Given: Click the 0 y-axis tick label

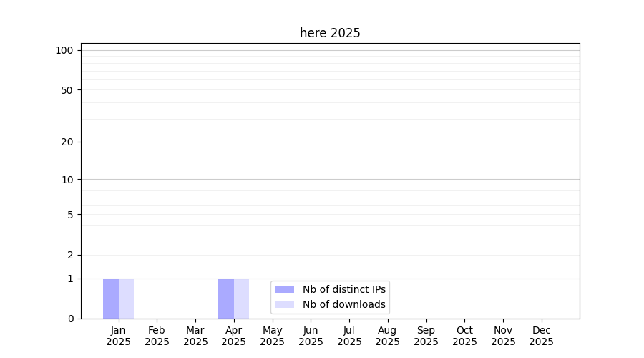Looking at the screenshot, I should point(70,319).
